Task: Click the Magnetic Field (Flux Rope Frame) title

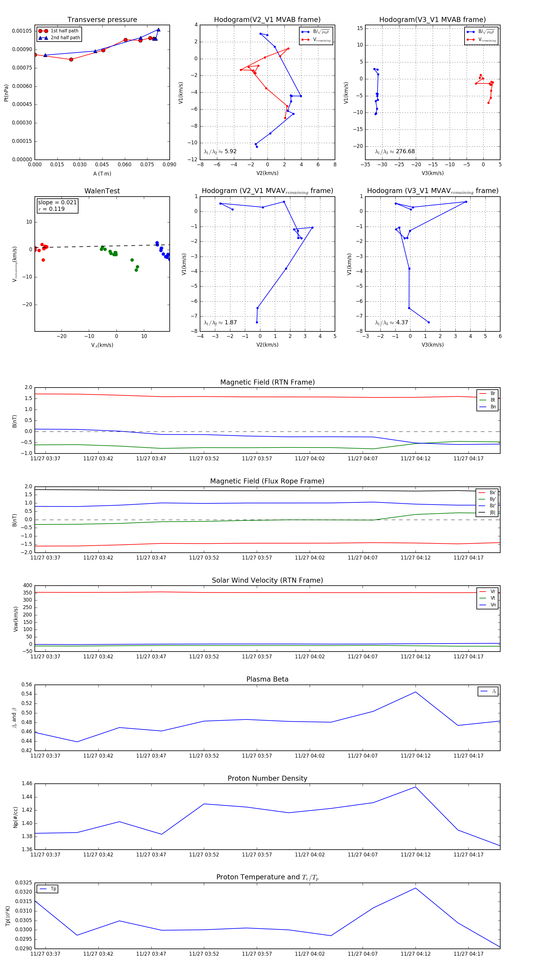Action: point(267,481)
